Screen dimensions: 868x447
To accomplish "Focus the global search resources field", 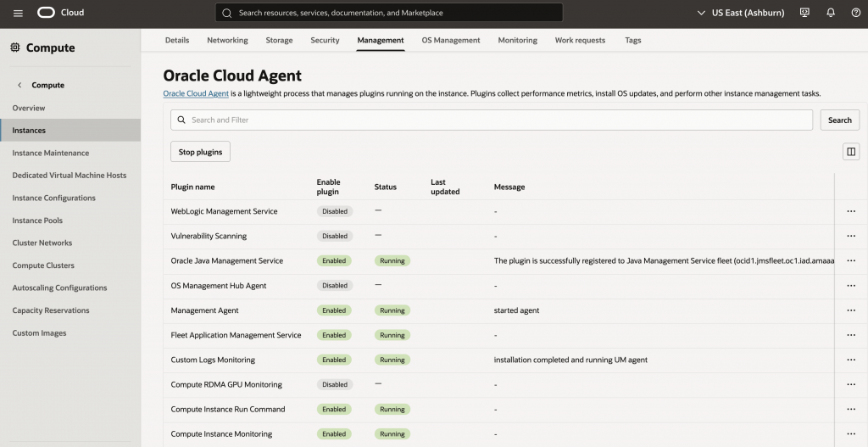I will coord(389,13).
